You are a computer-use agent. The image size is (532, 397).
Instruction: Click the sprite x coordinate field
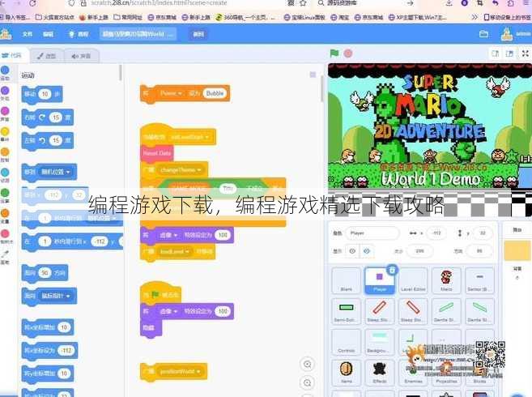436,233
